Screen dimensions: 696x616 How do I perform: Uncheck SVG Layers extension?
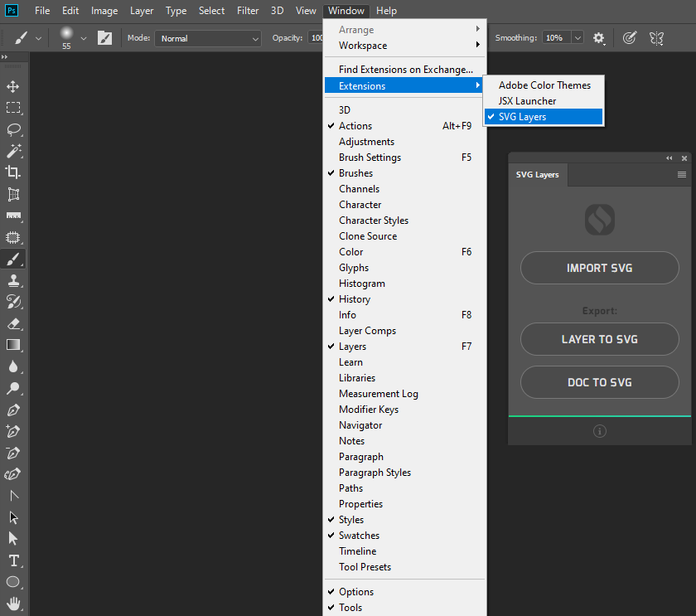[544, 117]
